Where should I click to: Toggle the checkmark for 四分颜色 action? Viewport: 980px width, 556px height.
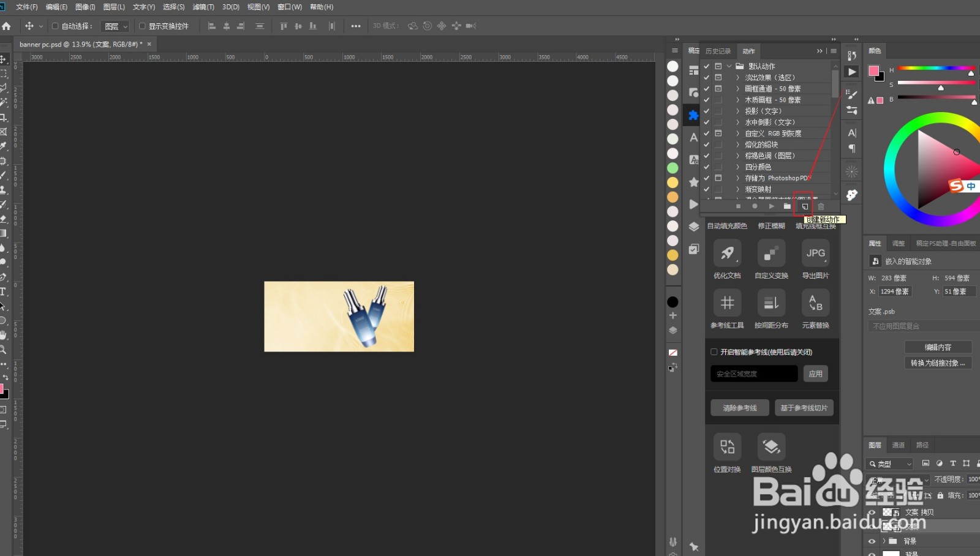pos(706,167)
